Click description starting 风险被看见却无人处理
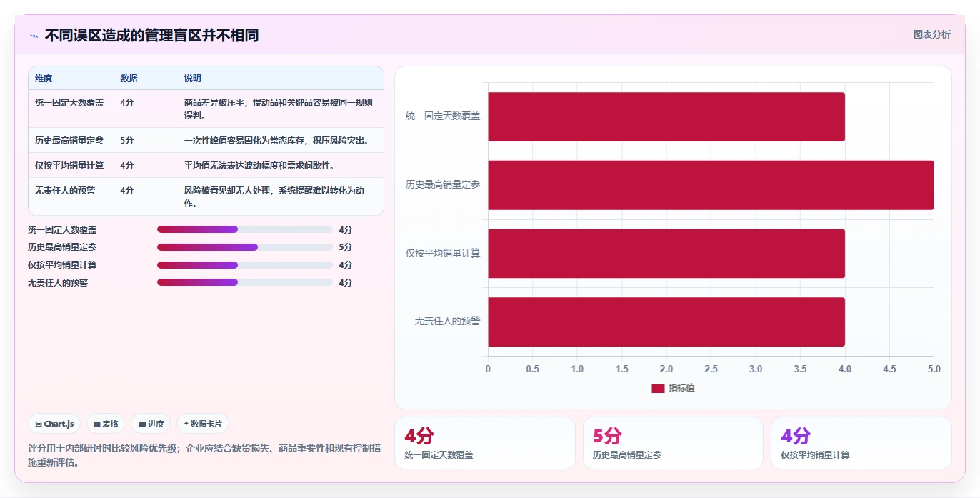The height and width of the screenshot is (498, 980). click(x=275, y=197)
